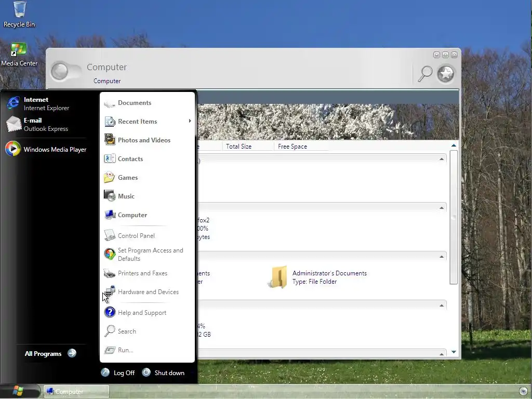Click the Search magnifier icon in the Start menu
Viewport: 532px width, 399px height.
[x=110, y=331]
